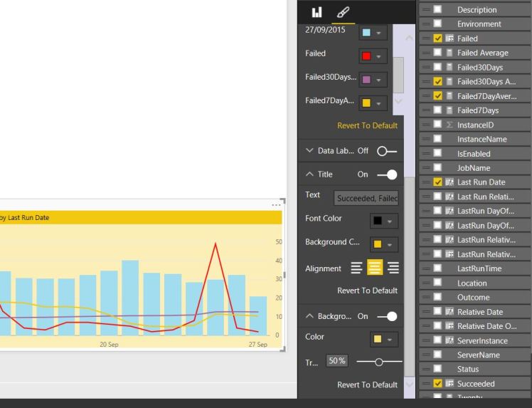The height and width of the screenshot is (408, 532).
Task: Open the chart's more options ellipsis
Action: click(x=276, y=205)
